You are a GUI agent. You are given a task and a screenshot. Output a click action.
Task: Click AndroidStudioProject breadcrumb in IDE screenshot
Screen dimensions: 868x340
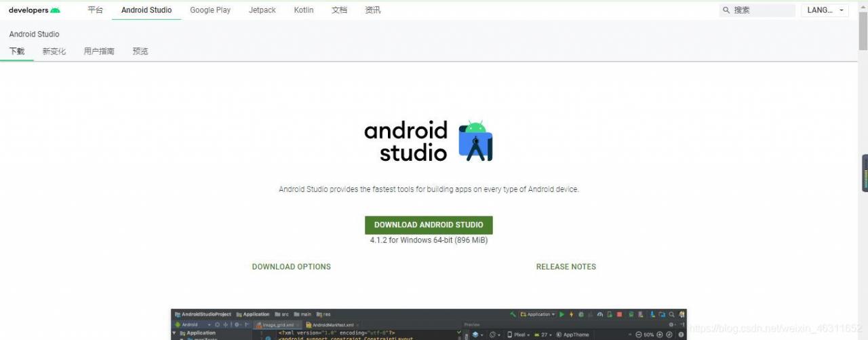coord(203,314)
